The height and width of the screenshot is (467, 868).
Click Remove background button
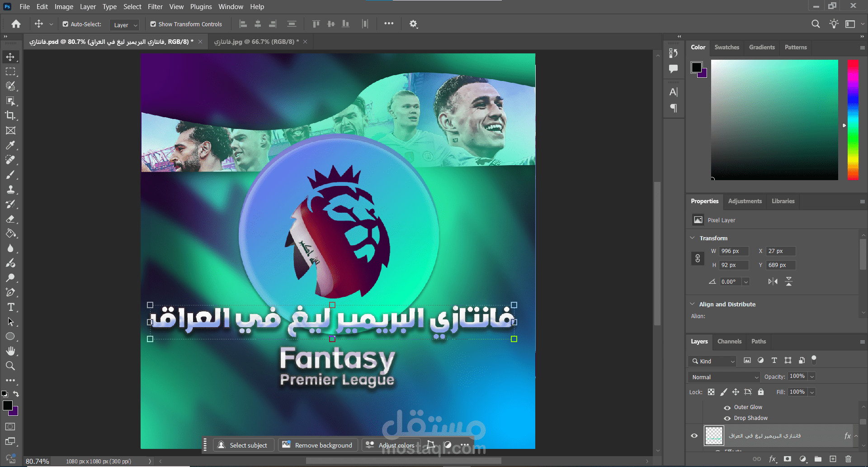[x=318, y=445]
